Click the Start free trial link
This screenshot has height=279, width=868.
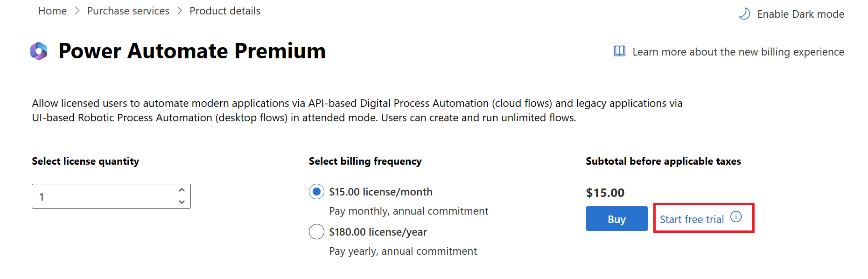point(692,219)
